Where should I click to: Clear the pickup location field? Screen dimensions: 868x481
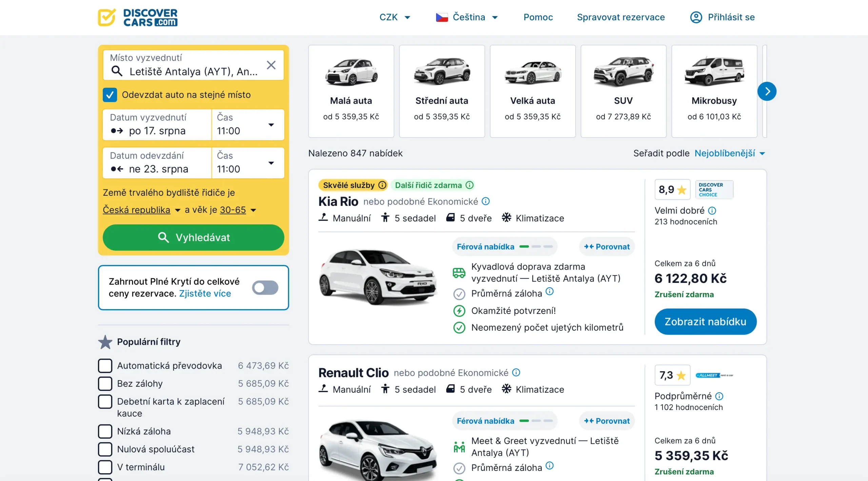click(x=271, y=65)
